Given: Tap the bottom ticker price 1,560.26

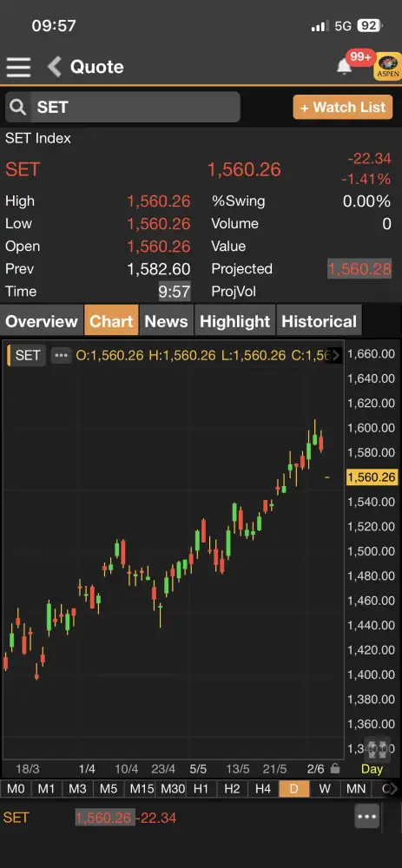Looking at the screenshot, I should (105, 818).
